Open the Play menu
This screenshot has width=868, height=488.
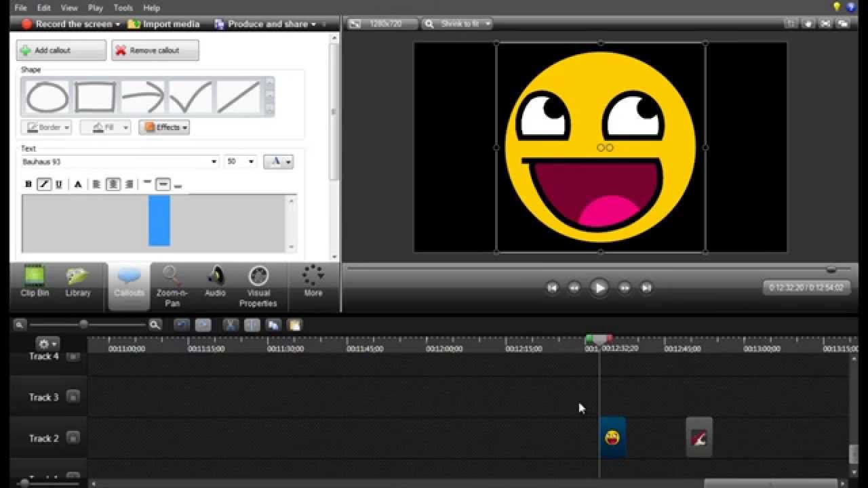click(x=96, y=8)
